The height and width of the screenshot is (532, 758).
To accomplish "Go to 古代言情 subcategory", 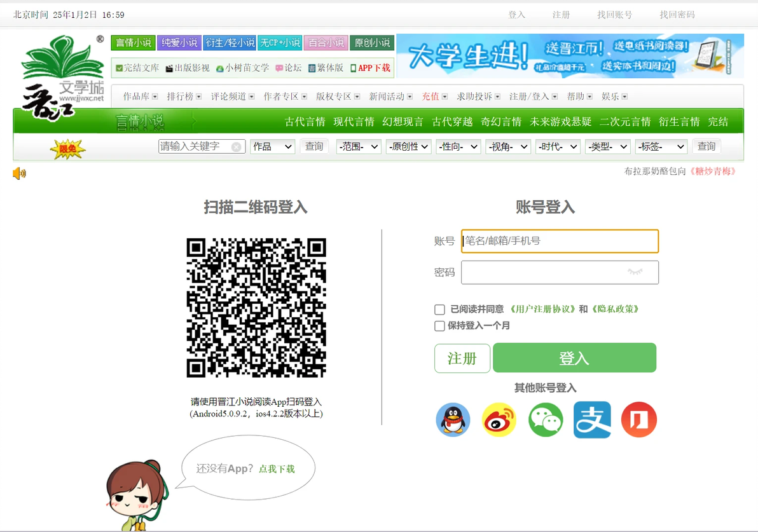I will pos(305,122).
